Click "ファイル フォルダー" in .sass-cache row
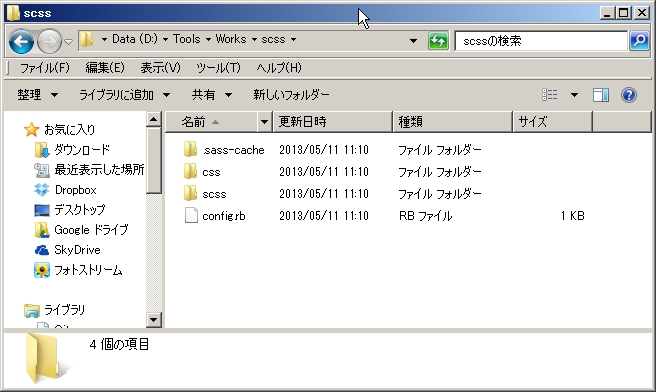The height and width of the screenshot is (392, 656). pos(439,150)
